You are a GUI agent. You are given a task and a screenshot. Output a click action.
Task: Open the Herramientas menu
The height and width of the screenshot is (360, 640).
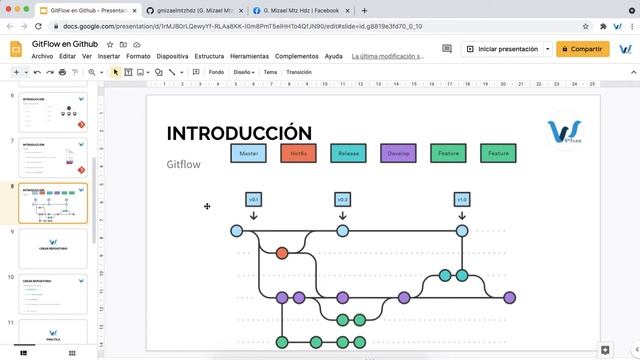(x=249, y=56)
